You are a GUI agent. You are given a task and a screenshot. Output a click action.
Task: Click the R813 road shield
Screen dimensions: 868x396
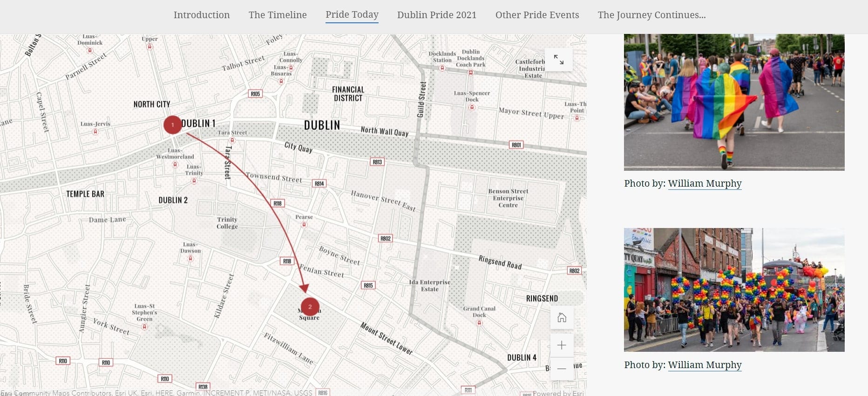[x=377, y=162]
